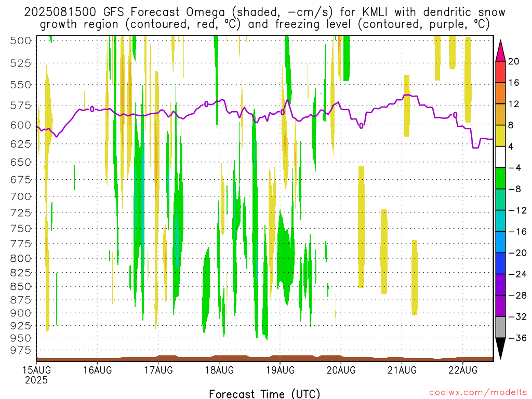
Task: Click the Forecast Time (UTC) axis title
Action: click(x=264, y=394)
